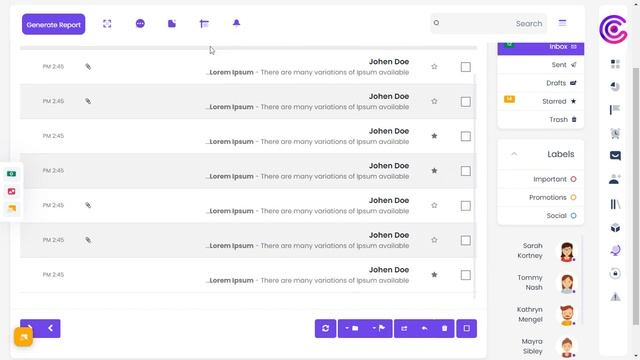The width and height of the screenshot is (640, 360).
Task: Open the Starred folder
Action: coord(540,101)
